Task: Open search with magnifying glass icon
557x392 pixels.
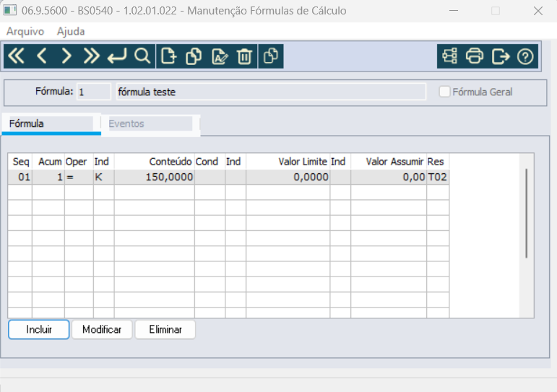Action: (x=142, y=56)
